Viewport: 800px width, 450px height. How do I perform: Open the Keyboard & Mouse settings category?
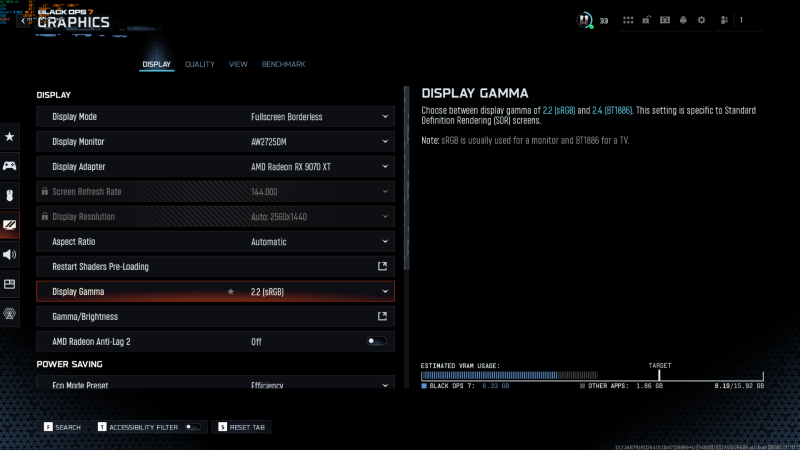10,195
